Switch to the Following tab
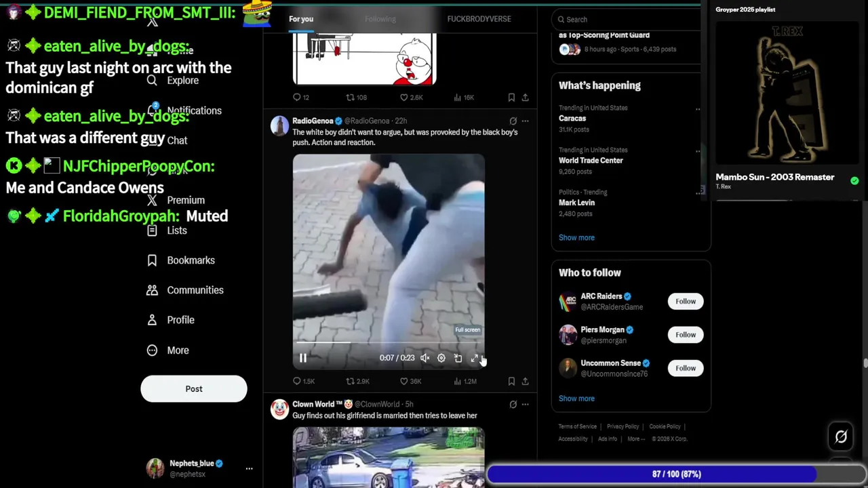The height and width of the screenshot is (488, 868). coord(380,19)
